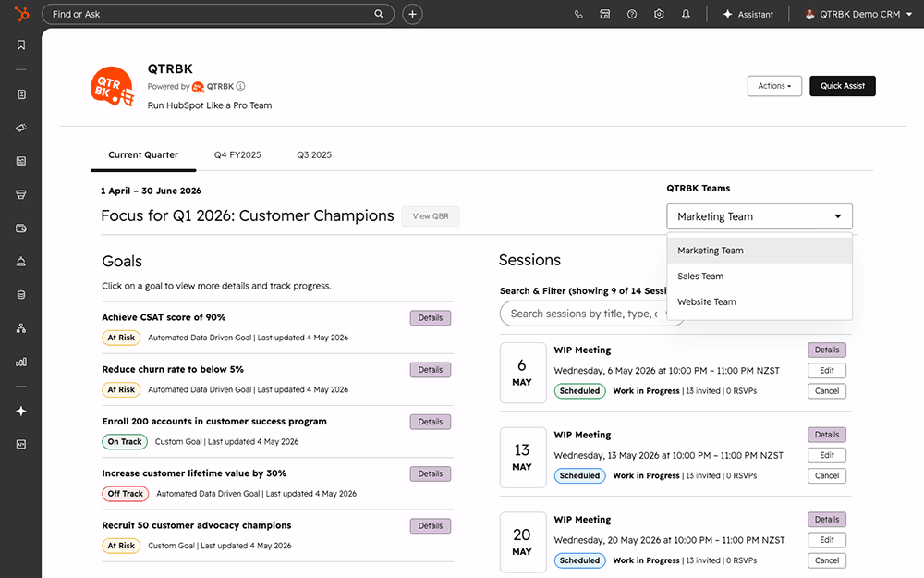Open the phone calling icon
This screenshot has height=578, width=924.
coord(578,14)
